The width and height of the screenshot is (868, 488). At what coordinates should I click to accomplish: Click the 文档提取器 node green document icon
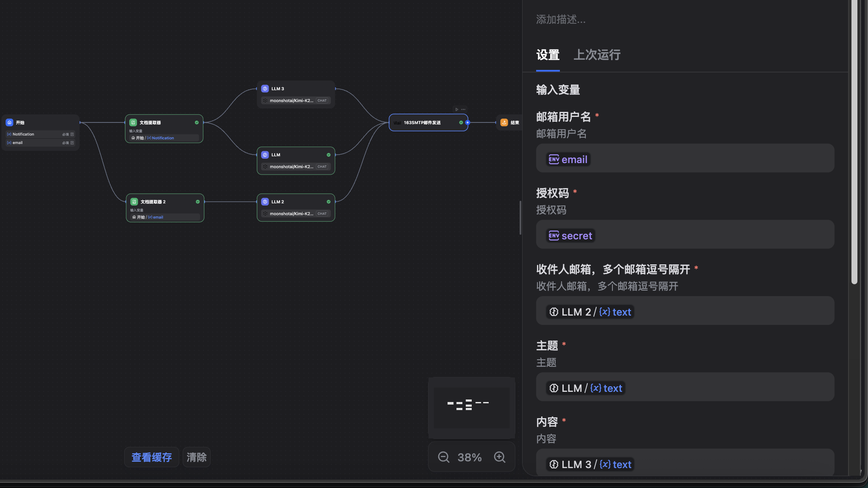(133, 122)
